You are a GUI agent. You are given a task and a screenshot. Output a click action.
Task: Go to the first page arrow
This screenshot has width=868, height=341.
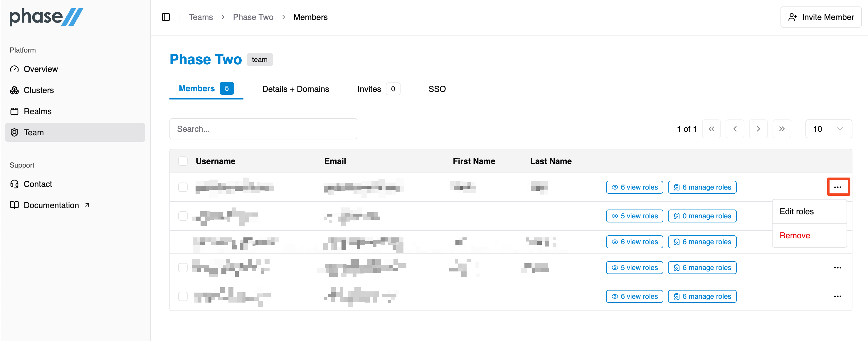pos(711,129)
